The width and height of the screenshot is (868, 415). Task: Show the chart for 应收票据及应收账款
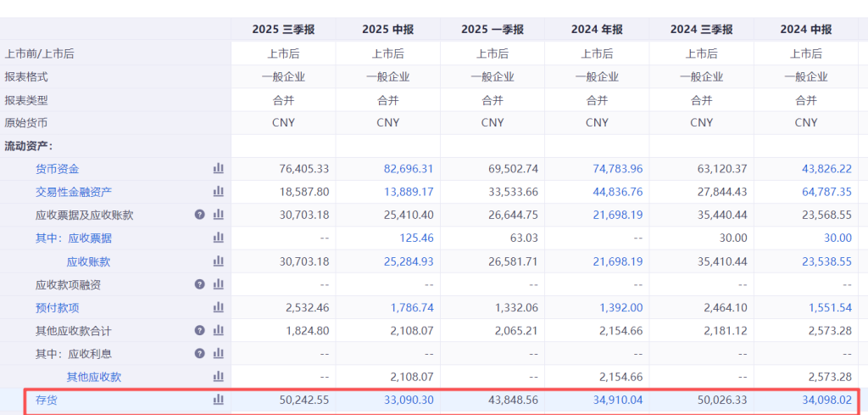coord(218,215)
